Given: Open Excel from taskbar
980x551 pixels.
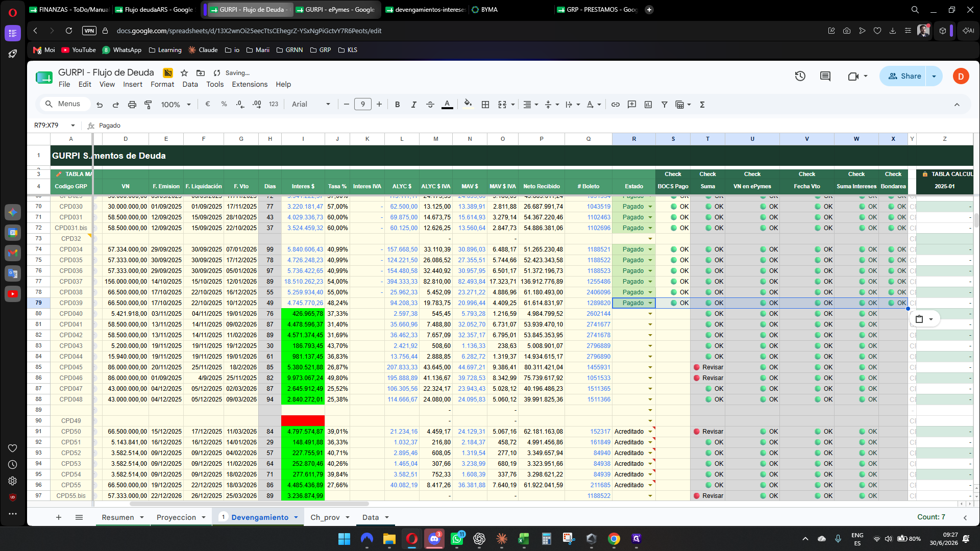Looking at the screenshot, I should coord(524,539).
